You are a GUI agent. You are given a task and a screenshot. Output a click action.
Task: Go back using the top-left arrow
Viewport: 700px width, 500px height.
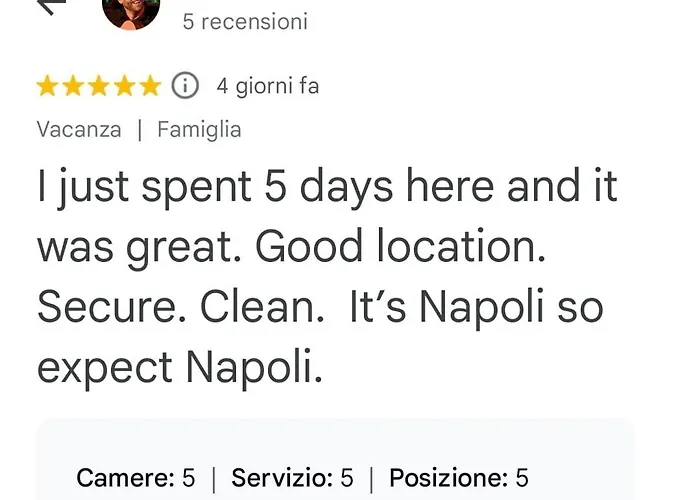click(52, 5)
